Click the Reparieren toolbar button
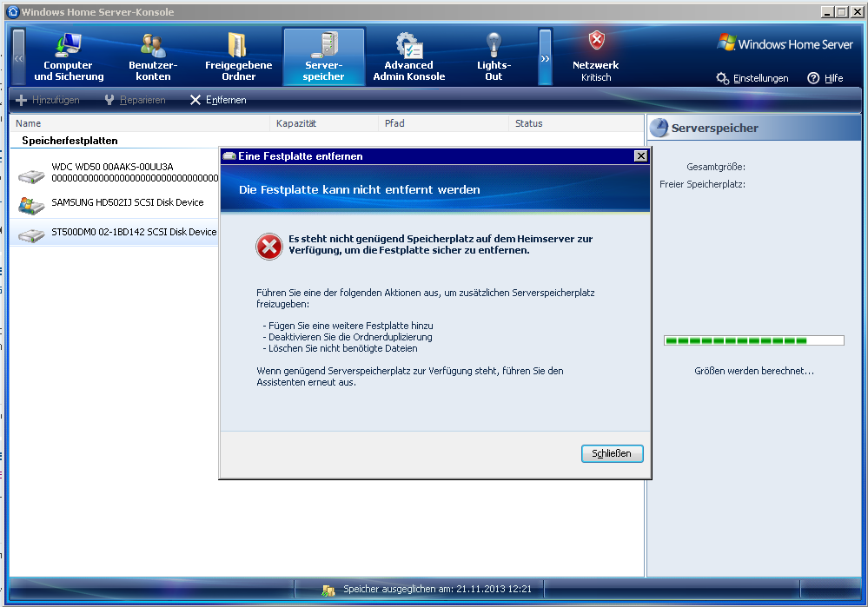 coord(135,100)
